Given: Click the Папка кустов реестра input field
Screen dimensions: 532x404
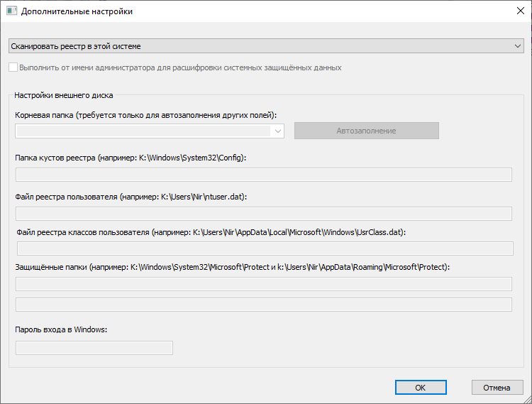Looking at the screenshot, I should tap(263, 175).
